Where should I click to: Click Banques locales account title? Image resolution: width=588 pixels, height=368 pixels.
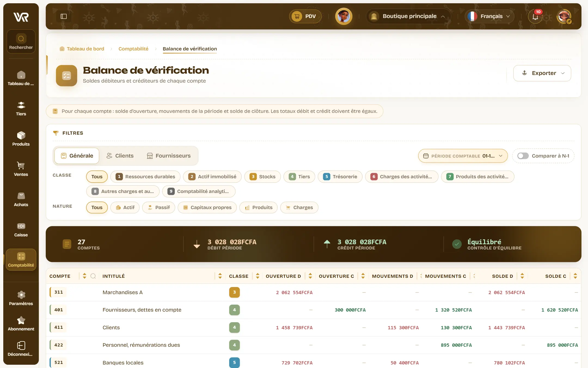tap(123, 363)
